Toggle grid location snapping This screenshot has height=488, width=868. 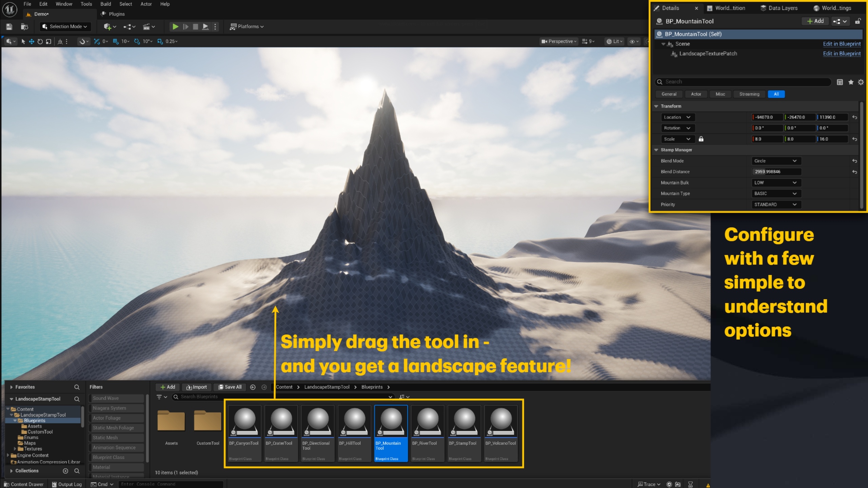116,41
